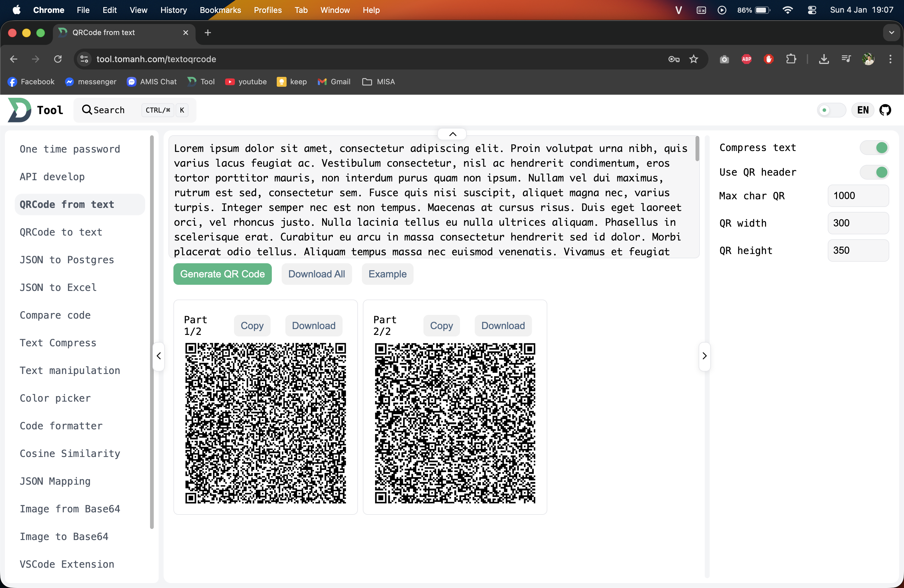Click the QR width input field
The image size is (904, 588).
(x=858, y=223)
